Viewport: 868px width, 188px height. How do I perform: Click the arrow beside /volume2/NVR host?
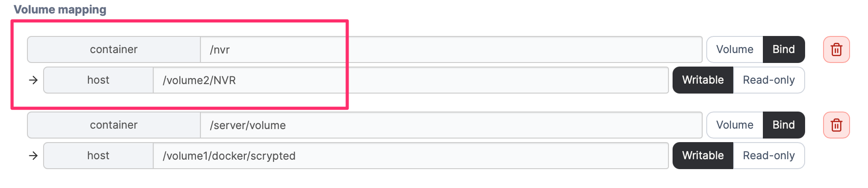(x=33, y=80)
